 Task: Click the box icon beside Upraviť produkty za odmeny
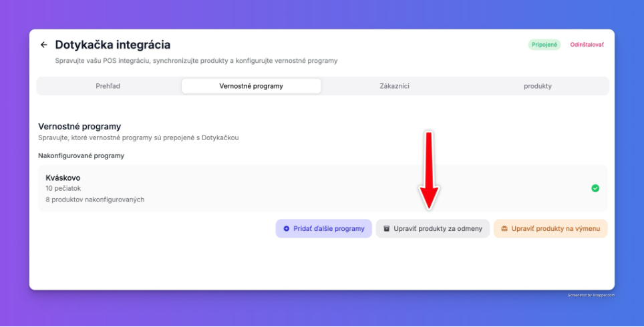point(387,229)
